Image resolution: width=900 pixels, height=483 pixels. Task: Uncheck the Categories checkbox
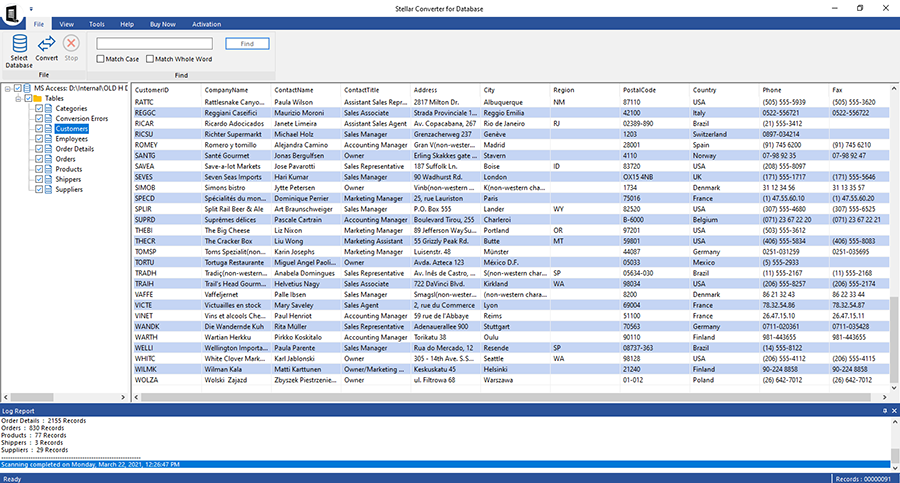click(x=39, y=108)
